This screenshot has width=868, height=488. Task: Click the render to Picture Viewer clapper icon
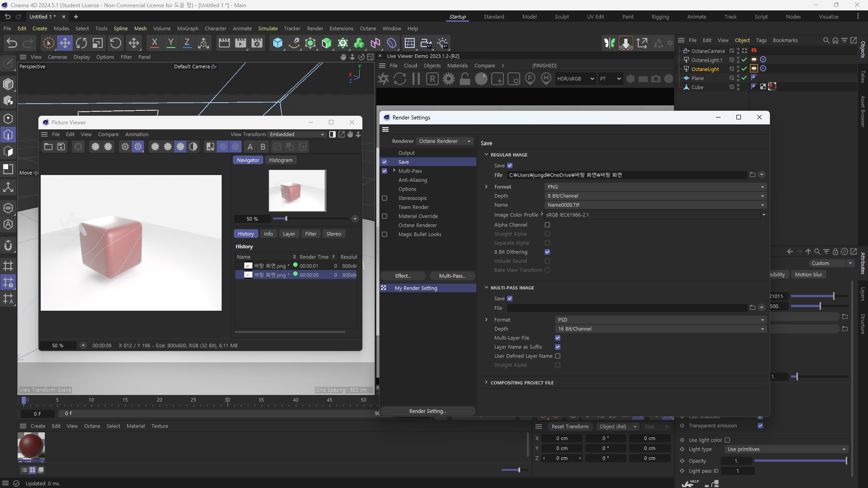[x=241, y=43]
